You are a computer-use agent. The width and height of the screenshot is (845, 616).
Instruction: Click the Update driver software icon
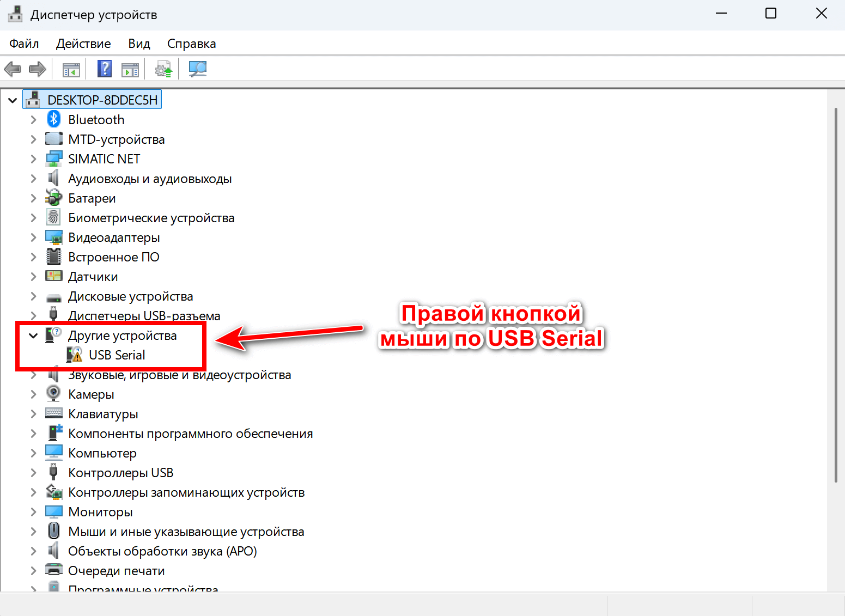[163, 69]
